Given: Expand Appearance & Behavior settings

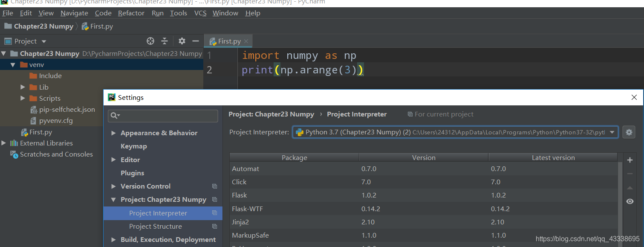Looking at the screenshot, I should tap(113, 133).
